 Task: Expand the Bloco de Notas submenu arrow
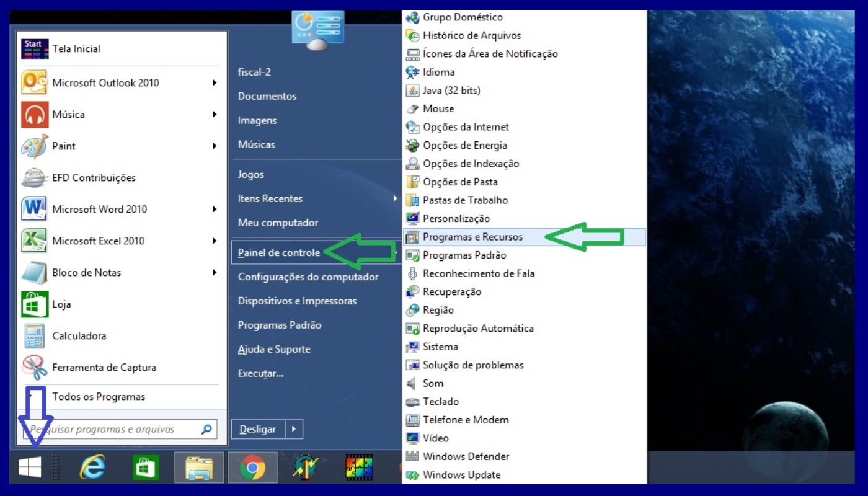215,272
